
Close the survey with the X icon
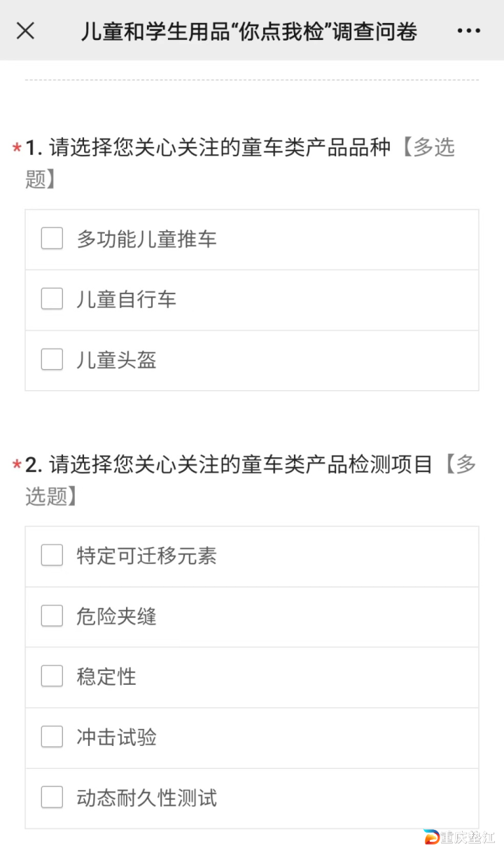tap(26, 31)
